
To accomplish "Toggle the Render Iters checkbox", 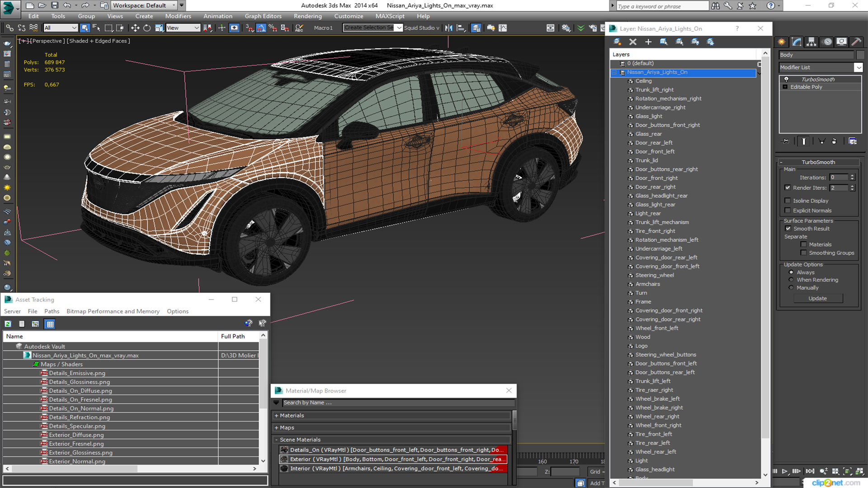I will click(788, 188).
